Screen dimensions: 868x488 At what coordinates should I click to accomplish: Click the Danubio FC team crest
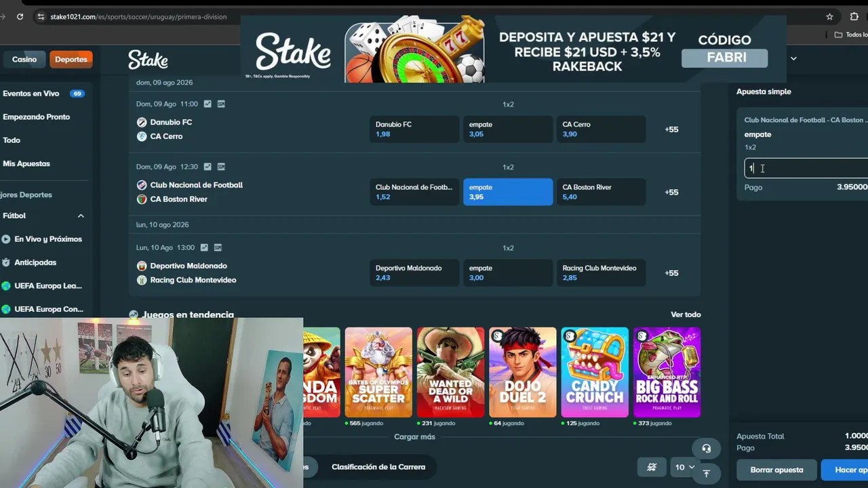[x=142, y=122]
